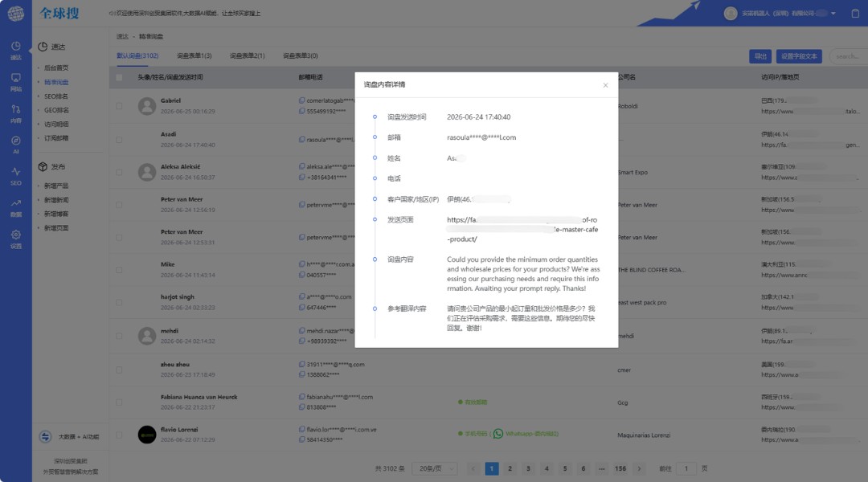Open 新增博客 in the side menu
The height and width of the screenshot is (482, 868).
(x=56, y=214)
